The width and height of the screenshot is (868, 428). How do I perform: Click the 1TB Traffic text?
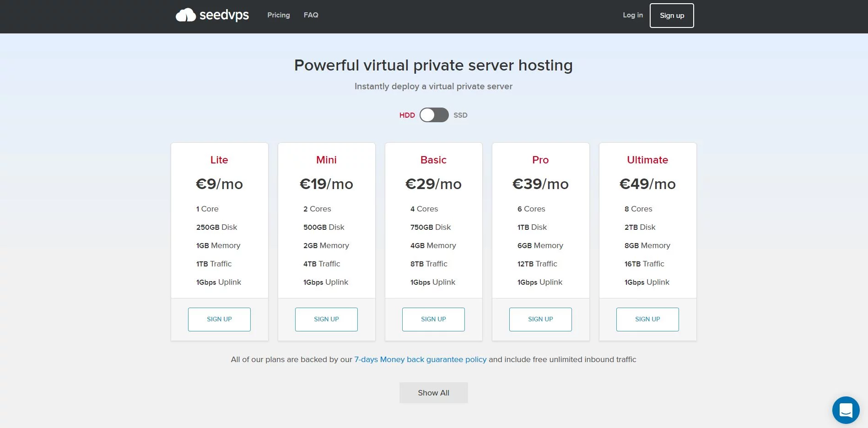pyautogui.click(x=214, y=264)
